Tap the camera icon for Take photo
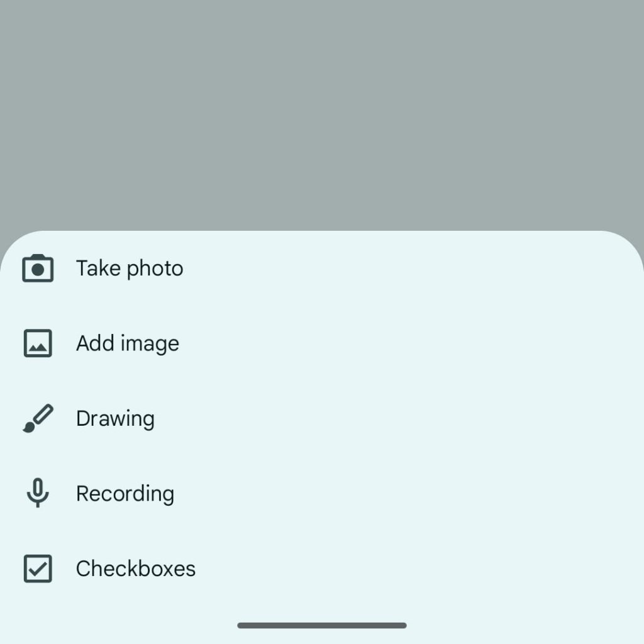 click(38, 269)
